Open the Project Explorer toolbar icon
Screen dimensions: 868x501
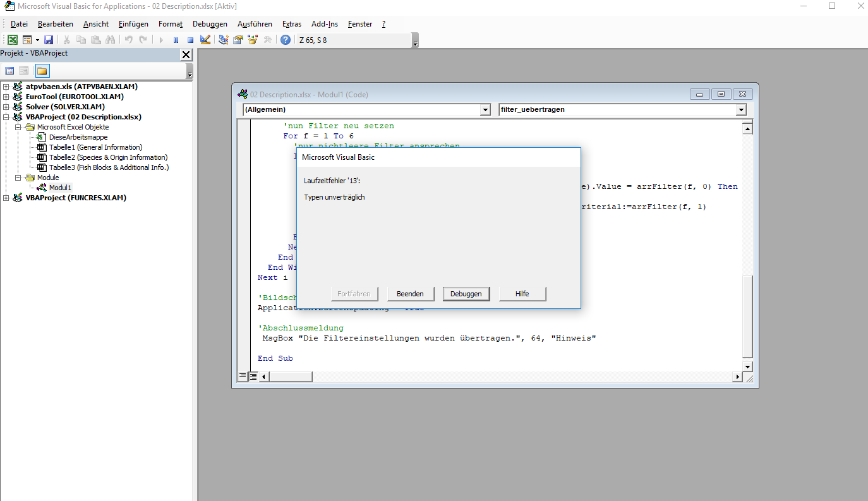[224, 40]
